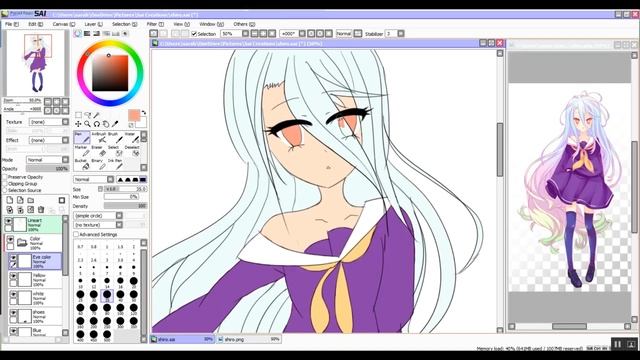Hide the Lineart layer

(8, 221)
